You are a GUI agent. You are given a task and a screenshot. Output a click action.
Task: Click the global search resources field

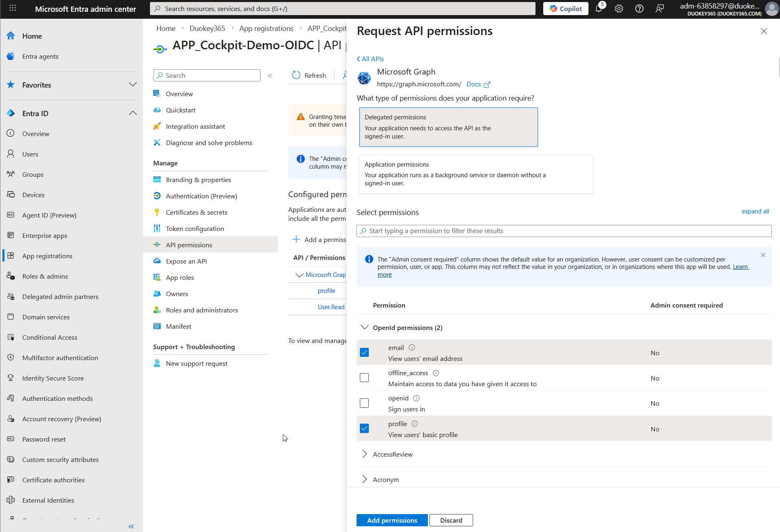point(343,9)
